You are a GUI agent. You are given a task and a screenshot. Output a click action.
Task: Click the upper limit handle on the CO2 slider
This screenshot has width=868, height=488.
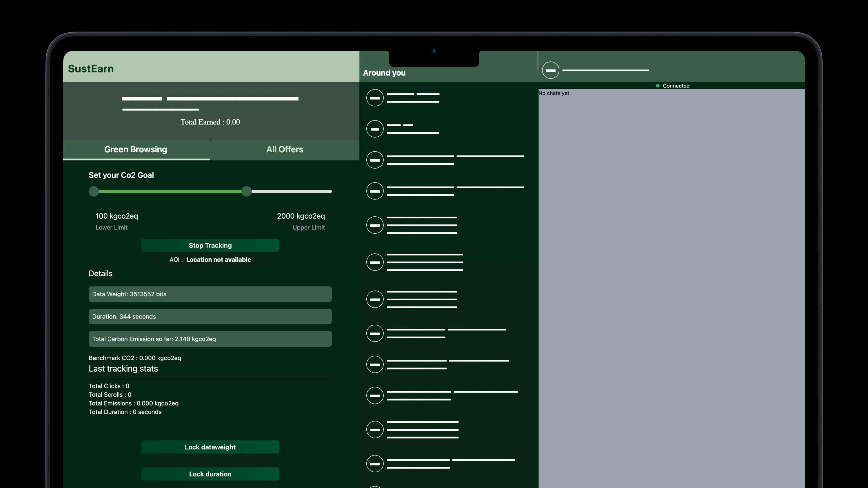point(246,191)
